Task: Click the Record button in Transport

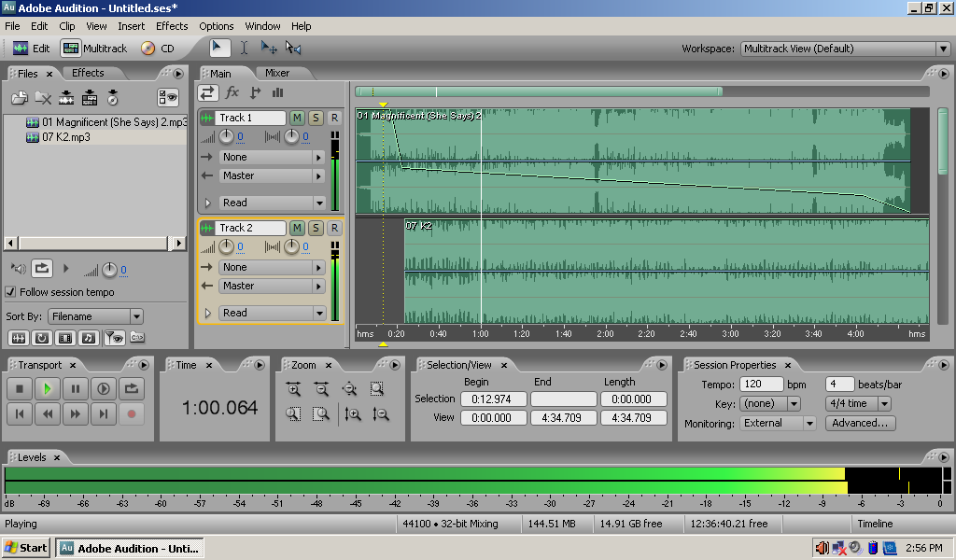Action: (132, 413)
